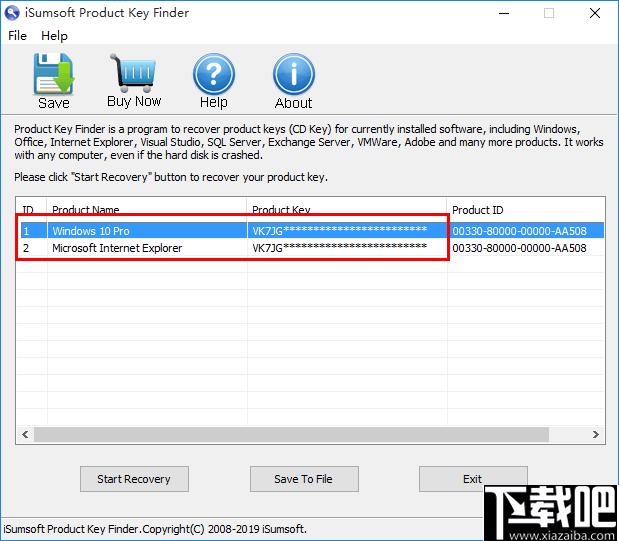The image size is (619, 541).
Task: Click the left scroll arrow
Action: click(25, 434)
